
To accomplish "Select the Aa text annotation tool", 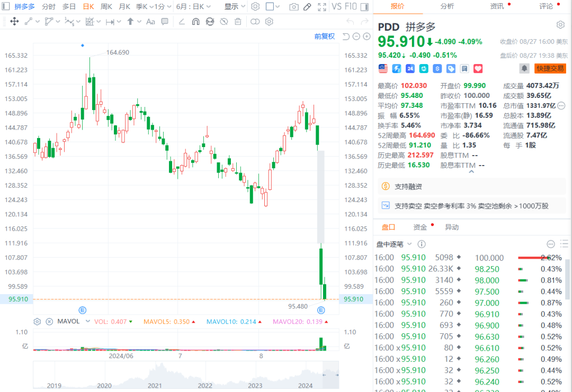I will tap(150, 22).
